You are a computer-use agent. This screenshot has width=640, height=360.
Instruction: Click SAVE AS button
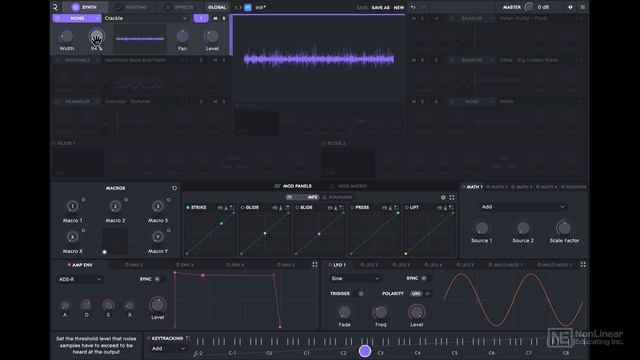coord(380,7)
